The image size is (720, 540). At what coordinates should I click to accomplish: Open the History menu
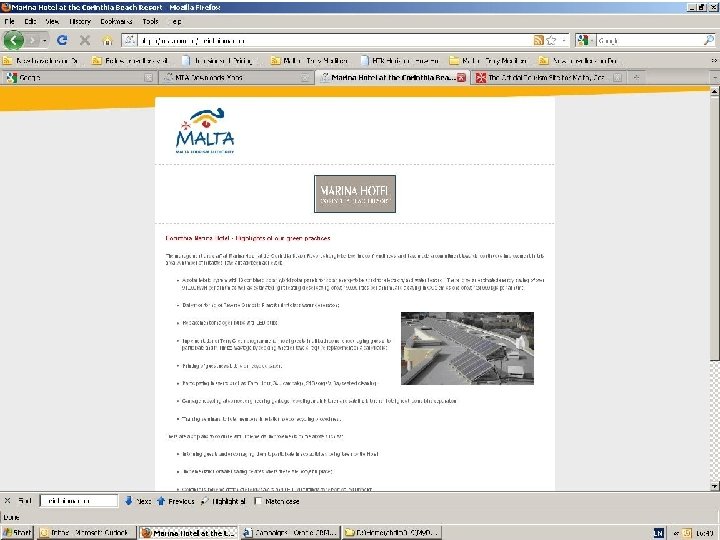pyautogui.click(x=80, y=21)
